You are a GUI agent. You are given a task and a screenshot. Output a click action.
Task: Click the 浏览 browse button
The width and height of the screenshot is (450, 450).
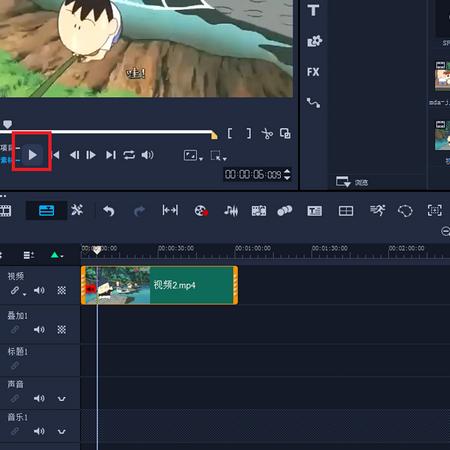(352, 182)
